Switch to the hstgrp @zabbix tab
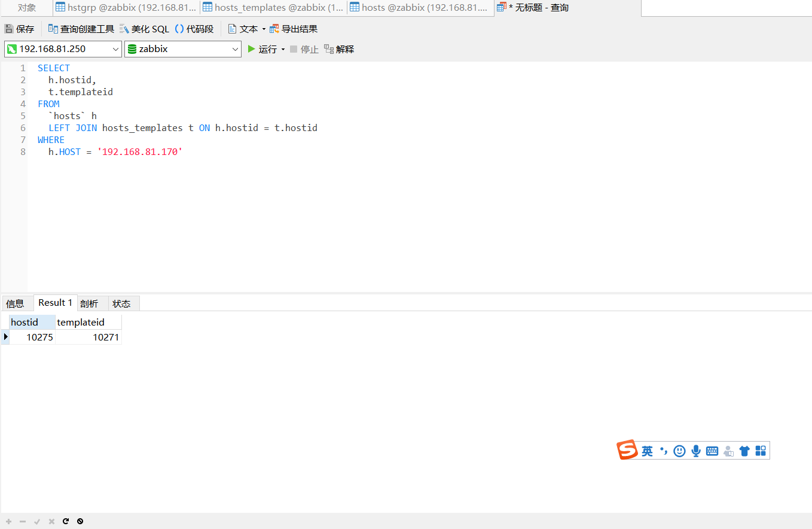 (126, 8)
